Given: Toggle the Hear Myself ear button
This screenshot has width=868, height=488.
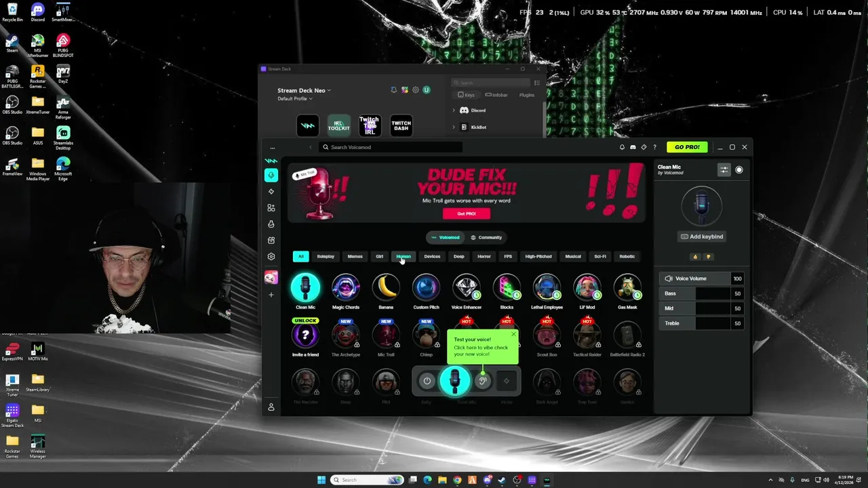Looking at the screenshot, I should (482, 381).
